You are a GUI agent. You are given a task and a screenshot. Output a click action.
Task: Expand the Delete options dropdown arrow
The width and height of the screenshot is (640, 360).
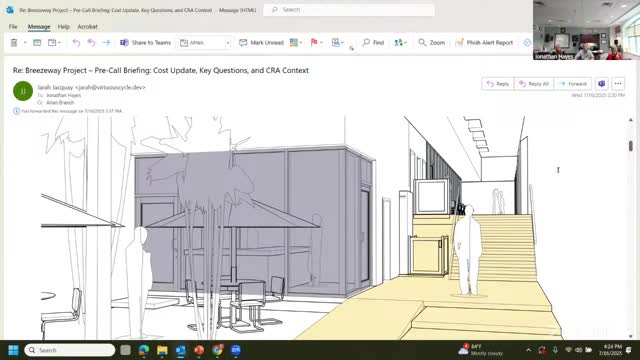25,42
